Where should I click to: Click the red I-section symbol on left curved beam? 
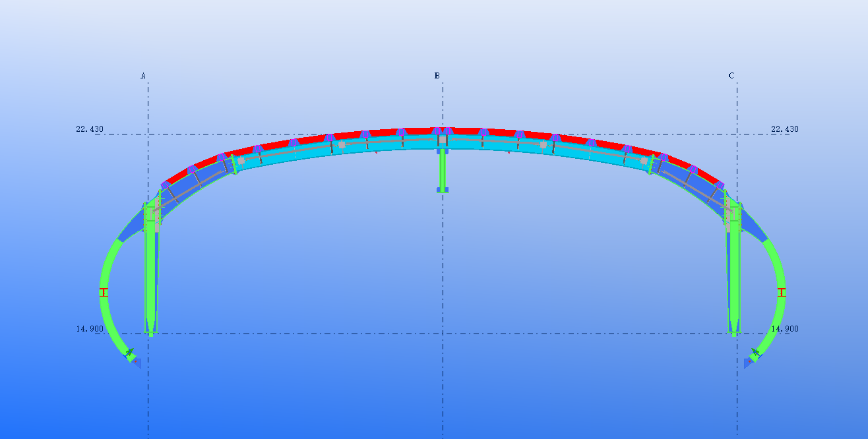tap(104, 292)
